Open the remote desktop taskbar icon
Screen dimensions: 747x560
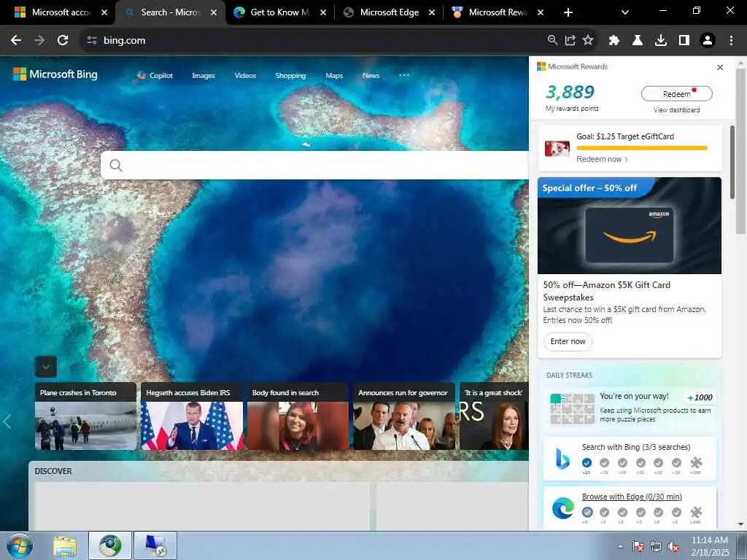155,545
